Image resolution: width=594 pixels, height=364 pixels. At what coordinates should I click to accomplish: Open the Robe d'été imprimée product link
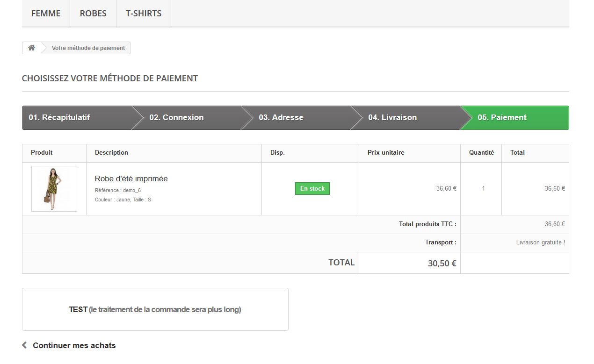[131, 178]
